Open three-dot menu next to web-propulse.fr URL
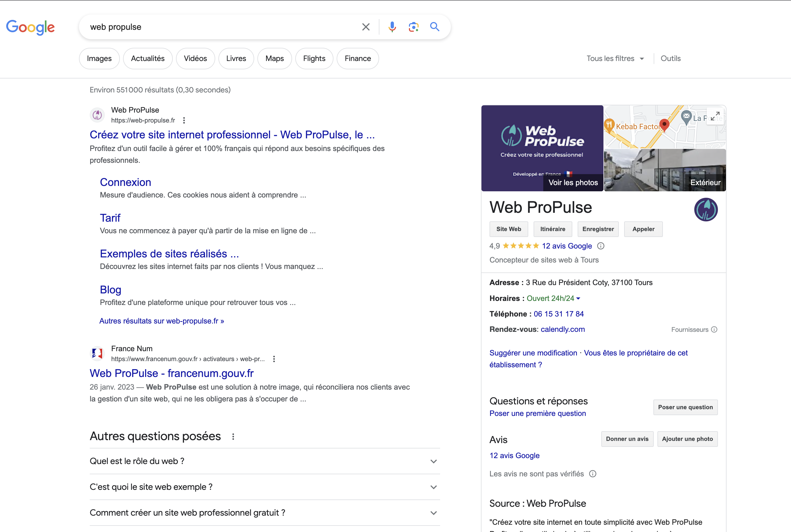Screen dimensions: 791x532 coord(184,120)
